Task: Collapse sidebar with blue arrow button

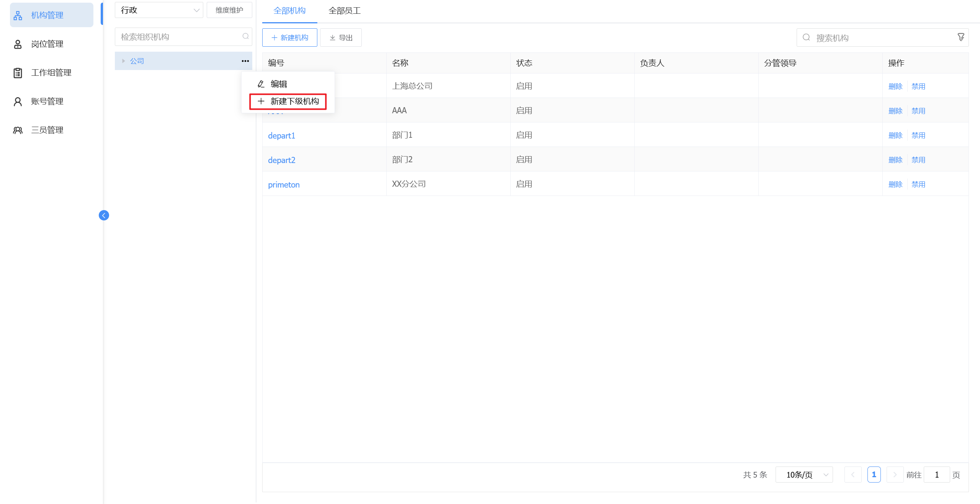Action: click(104, 215)
